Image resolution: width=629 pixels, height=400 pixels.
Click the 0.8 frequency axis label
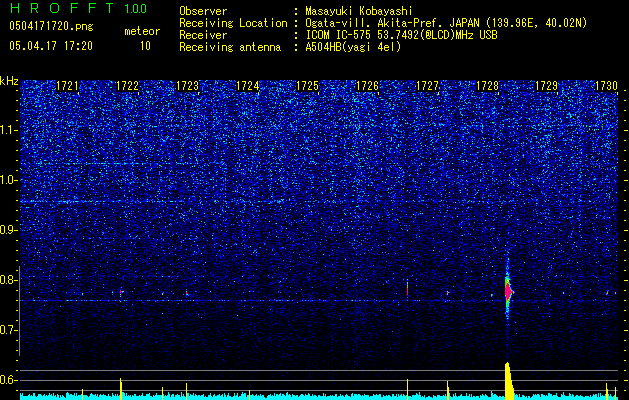tap(8, 280)
